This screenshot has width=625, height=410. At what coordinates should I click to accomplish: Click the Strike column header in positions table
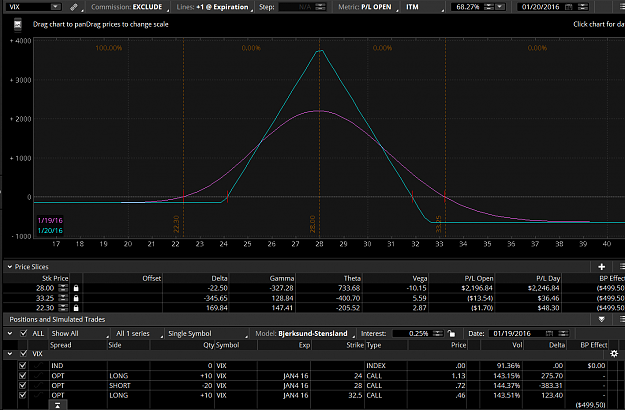pos(354,345)
